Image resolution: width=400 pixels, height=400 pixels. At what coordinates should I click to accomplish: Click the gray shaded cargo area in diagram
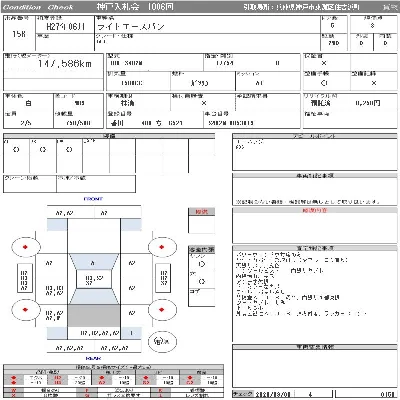point(94,315)
